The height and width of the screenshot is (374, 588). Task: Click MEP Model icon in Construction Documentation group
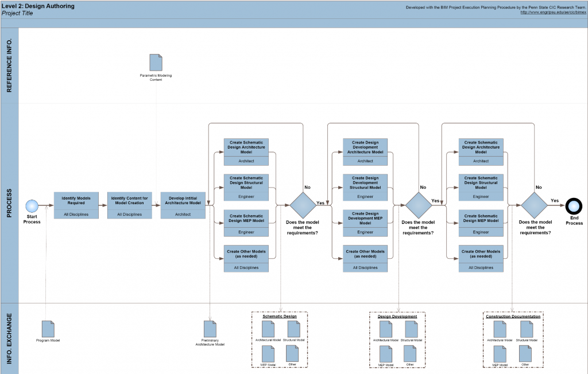point(500,353)
